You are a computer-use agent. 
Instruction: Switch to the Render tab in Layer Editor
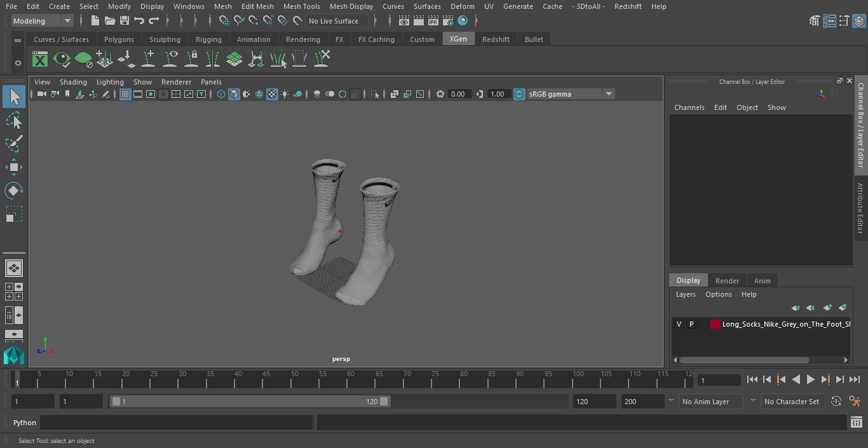click(727, 281)
